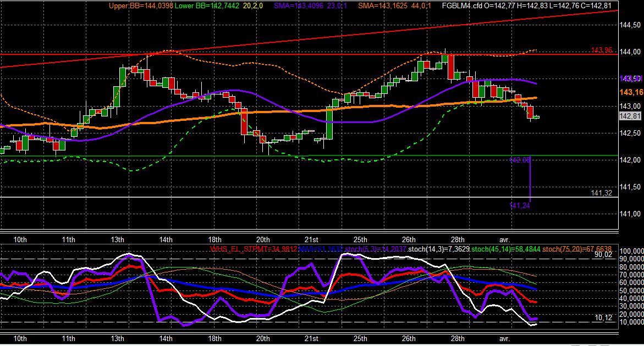The image size is (644, 346).
Task: Click the blue 'MA9' indicator label
Action: click(x=321, y=249)
